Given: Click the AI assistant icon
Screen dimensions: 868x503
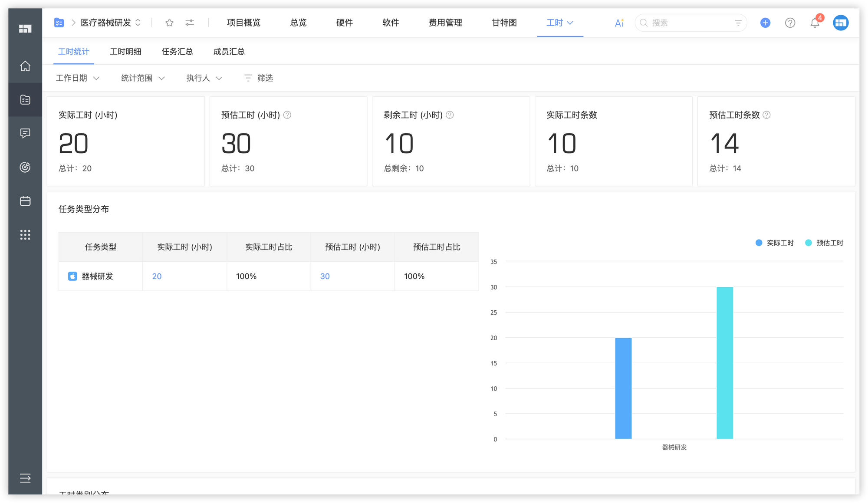Looking at the screenshot, I should point(619,23).
